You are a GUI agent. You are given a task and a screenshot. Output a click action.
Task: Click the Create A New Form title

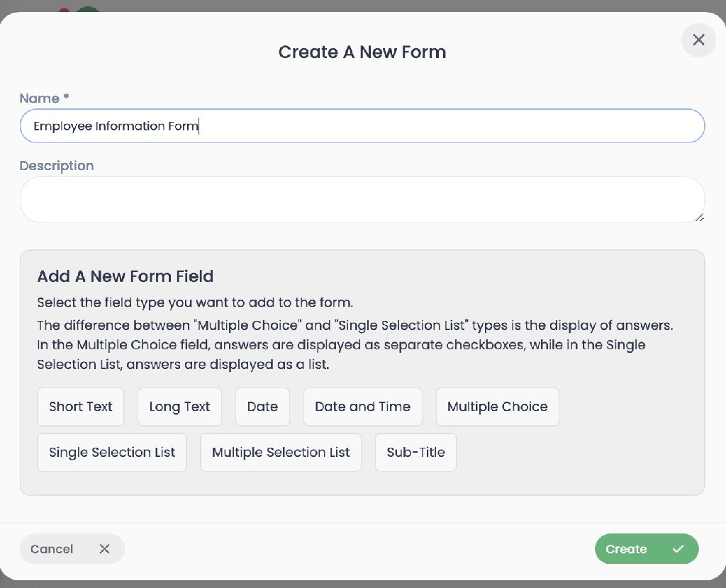point(362,52)
